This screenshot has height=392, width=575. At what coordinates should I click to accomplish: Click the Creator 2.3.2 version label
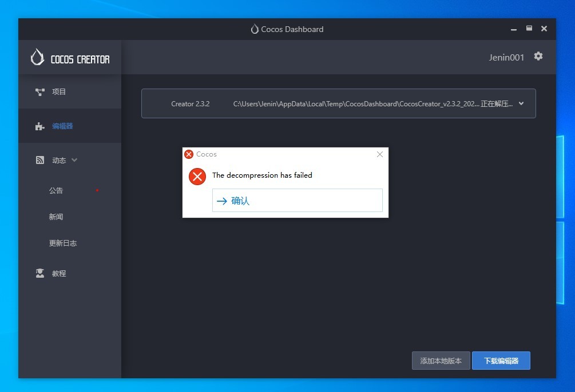click(x=191, y=104)
